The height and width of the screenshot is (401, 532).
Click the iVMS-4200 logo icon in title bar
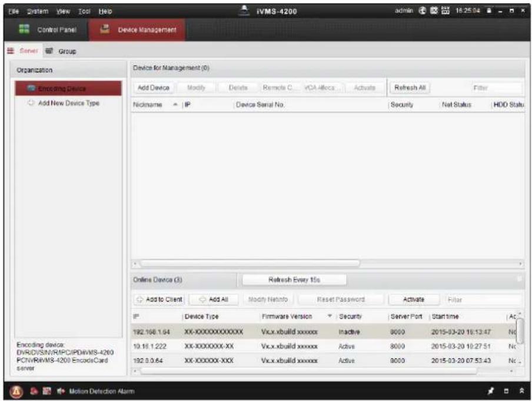244,11
